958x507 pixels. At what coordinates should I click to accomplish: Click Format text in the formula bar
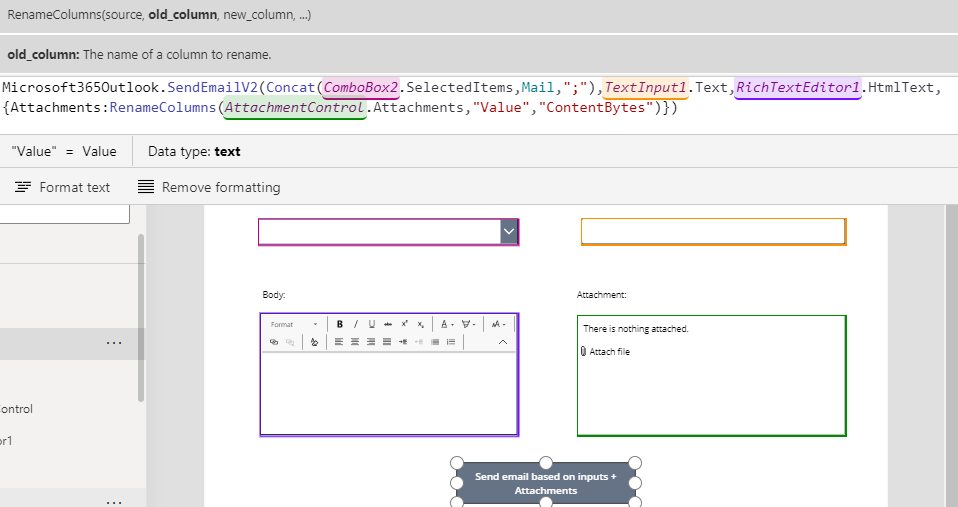[x=62, y=188]
